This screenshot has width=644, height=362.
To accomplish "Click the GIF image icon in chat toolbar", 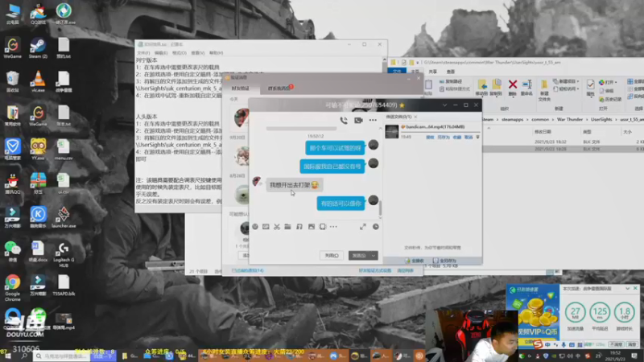I will point(266,227).
